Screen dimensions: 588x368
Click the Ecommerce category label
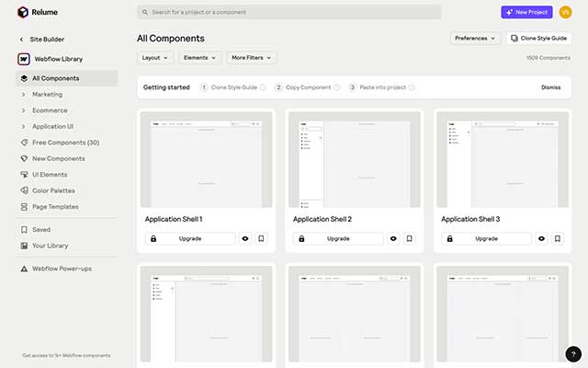(x=50, y=110)
